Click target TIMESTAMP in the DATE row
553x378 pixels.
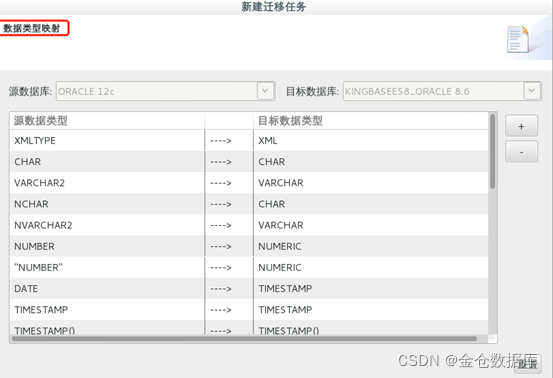coord(371,288)
